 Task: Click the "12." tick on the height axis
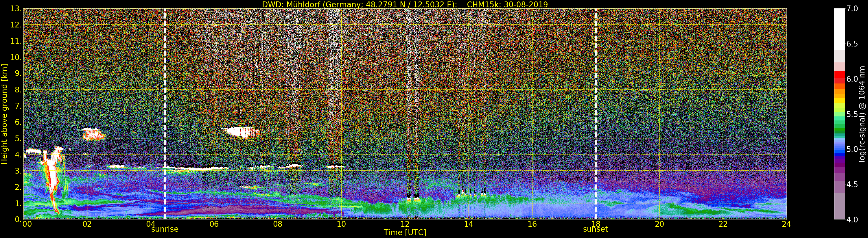pos(16,25)
